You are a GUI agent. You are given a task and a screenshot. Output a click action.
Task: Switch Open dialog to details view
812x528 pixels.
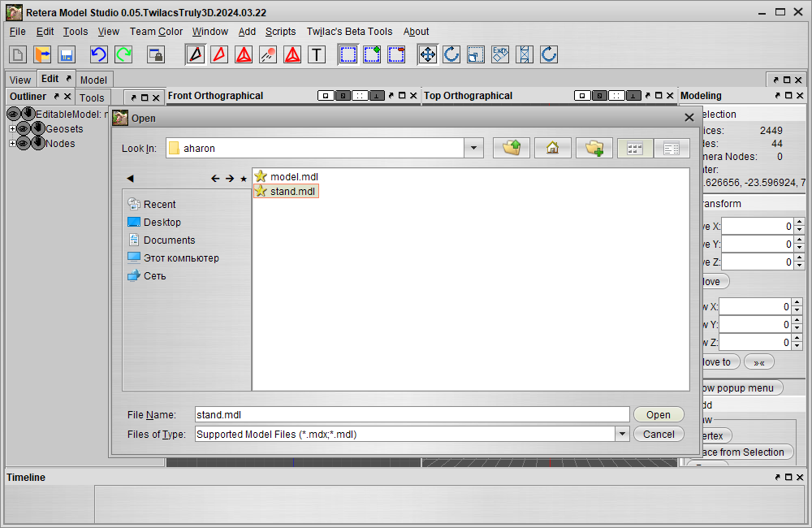click(672, 148)
